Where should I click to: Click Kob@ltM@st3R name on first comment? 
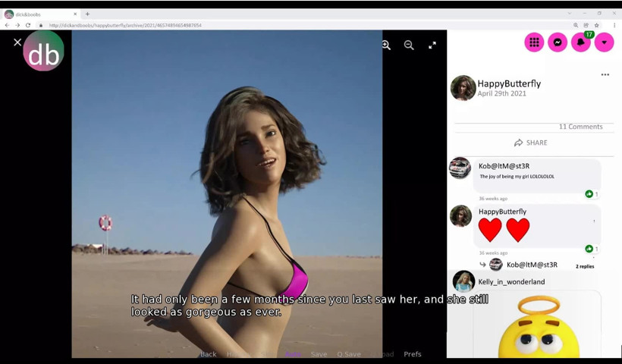point(504,166)
